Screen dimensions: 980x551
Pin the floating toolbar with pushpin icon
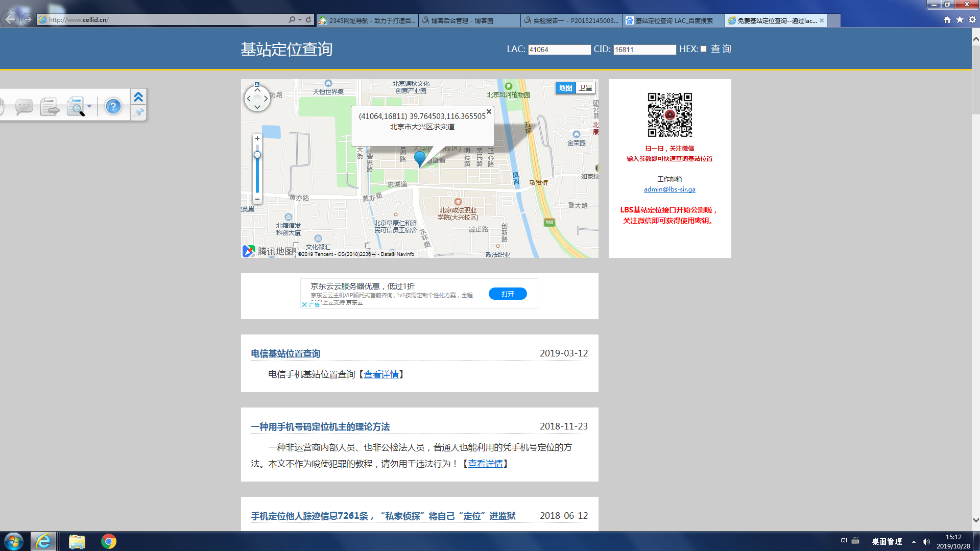coord(138,112)
